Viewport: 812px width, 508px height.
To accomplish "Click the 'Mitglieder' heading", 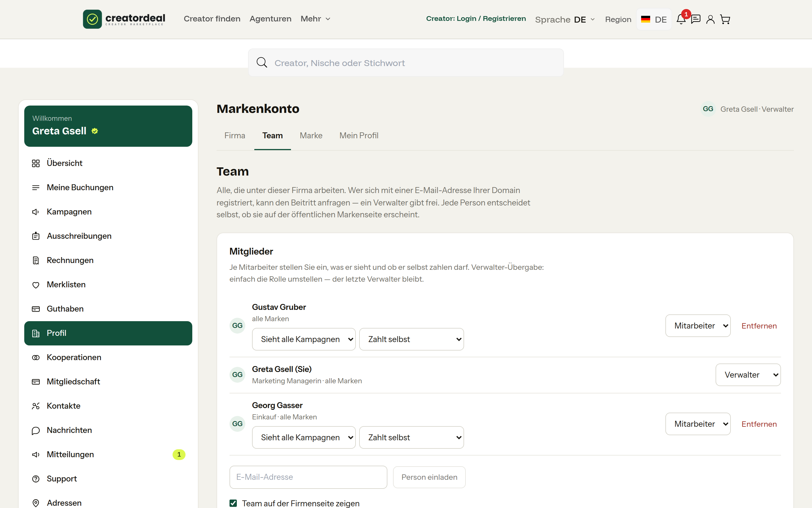I will click(x=251, y=251).
